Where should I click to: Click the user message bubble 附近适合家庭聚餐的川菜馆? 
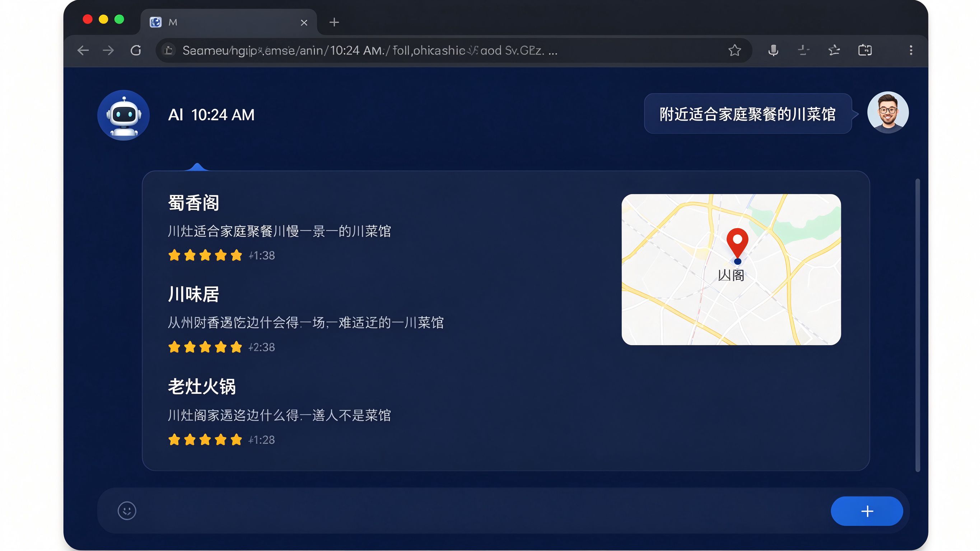pyautogui.click(x=747, y=114)
